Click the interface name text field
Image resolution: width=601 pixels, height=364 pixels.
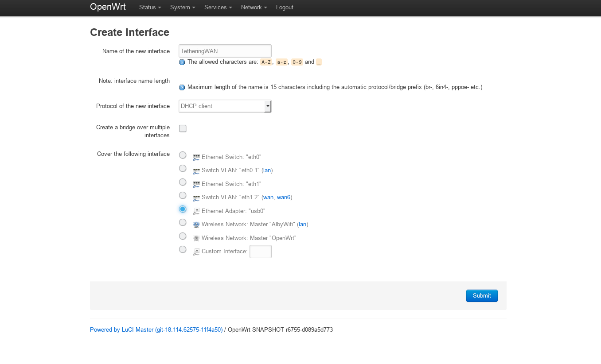(225, 51)
